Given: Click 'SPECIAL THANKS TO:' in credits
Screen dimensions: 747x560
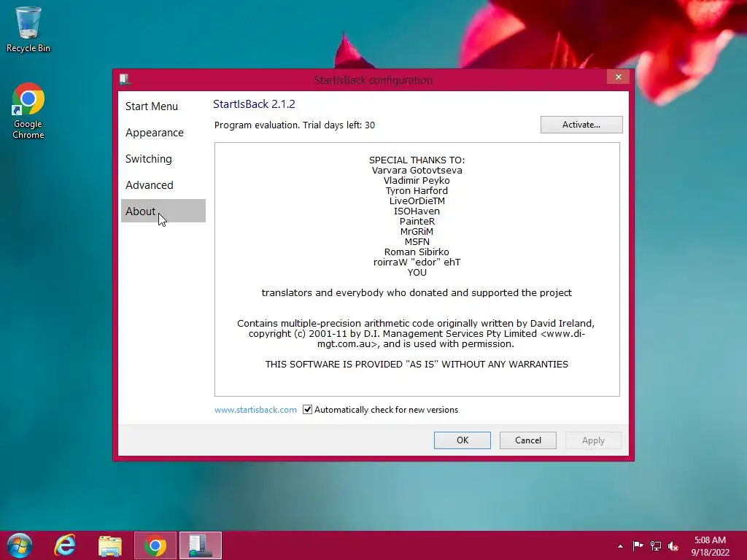Looking at the screenshot, I should [x=417, y=160].
